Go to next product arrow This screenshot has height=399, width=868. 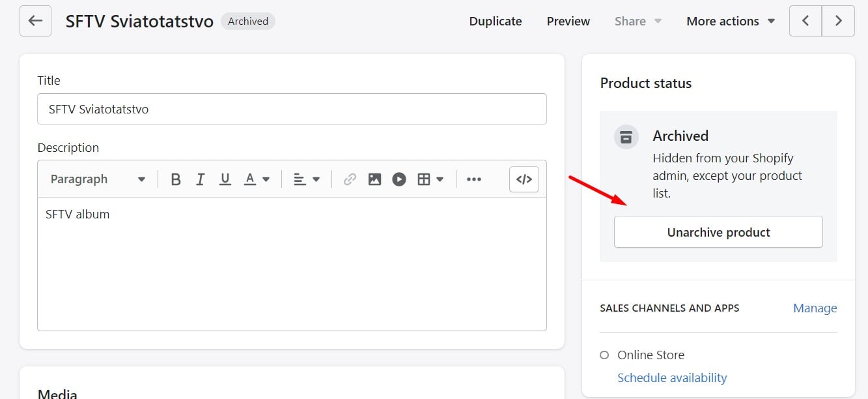pos(838,21)
